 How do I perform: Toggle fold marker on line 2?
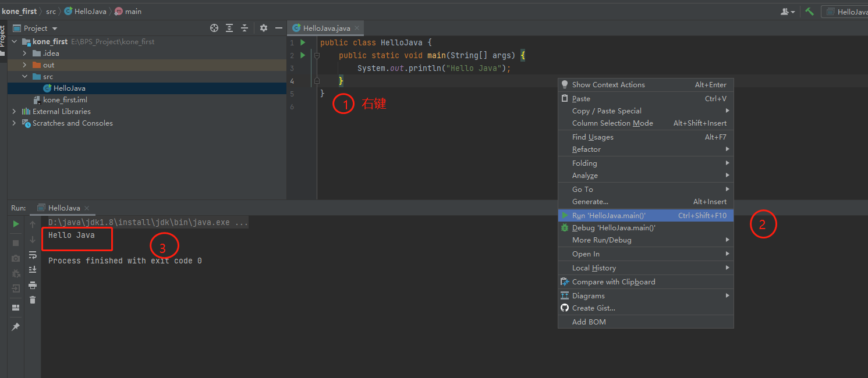317,56
